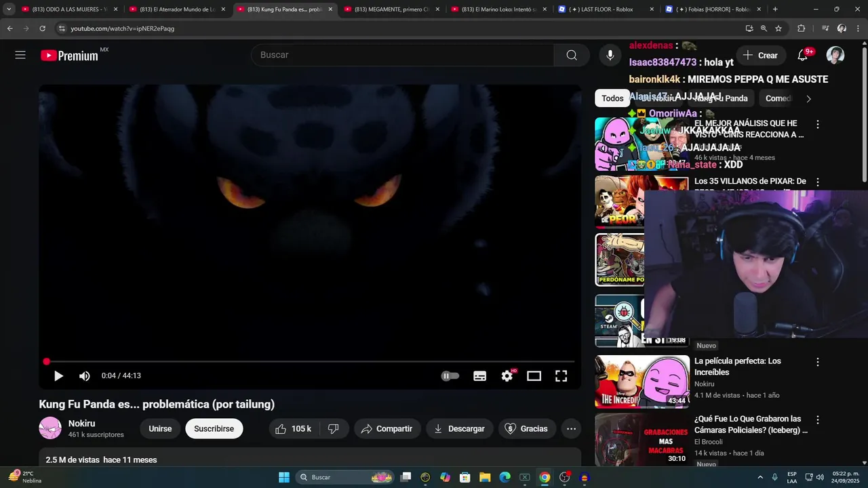The height and width of the screenshot is (488, 868).
Task: Open browser extensions puzzle icon
Action: (x=802, y=28)
